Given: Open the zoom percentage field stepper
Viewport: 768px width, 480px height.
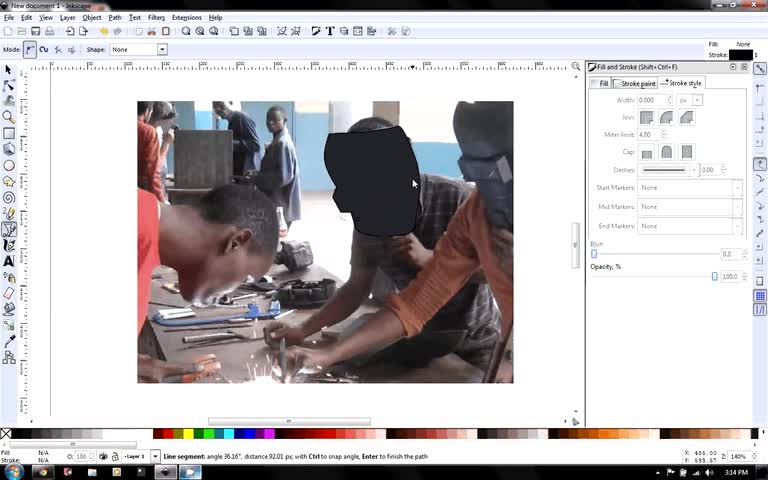Looking at the screenshot, I should tap(755, 456).
